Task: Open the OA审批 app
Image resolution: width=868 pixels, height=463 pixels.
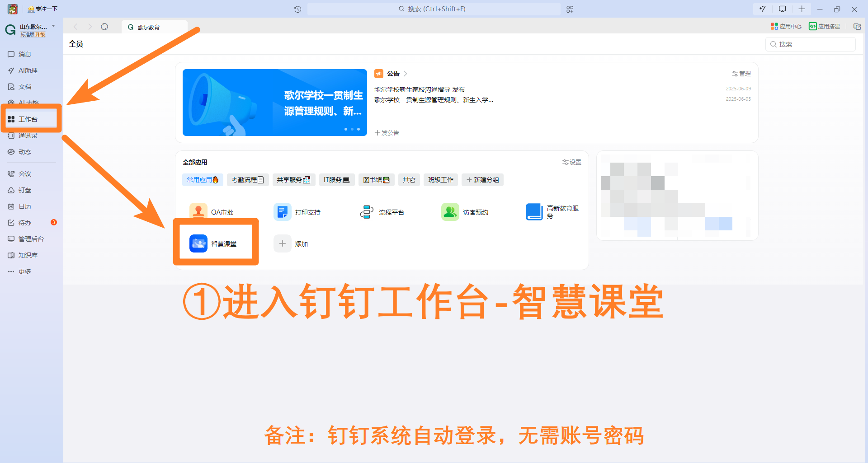Action: 212,212
